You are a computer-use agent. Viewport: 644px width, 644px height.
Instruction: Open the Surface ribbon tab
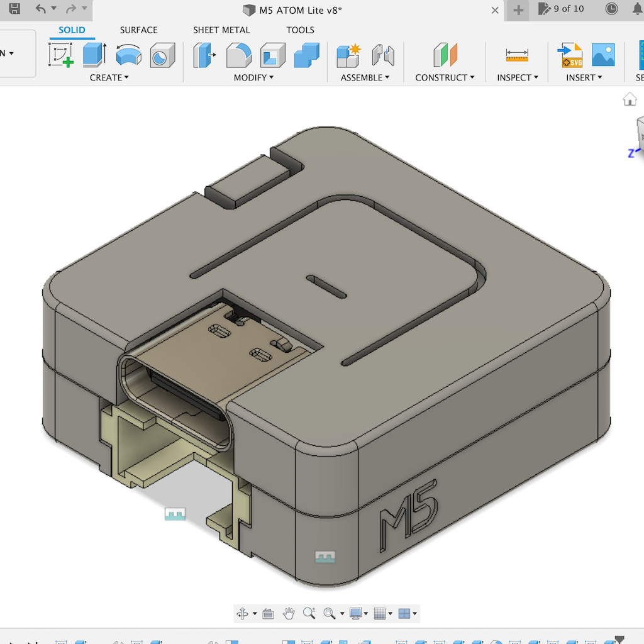point(138,30)
